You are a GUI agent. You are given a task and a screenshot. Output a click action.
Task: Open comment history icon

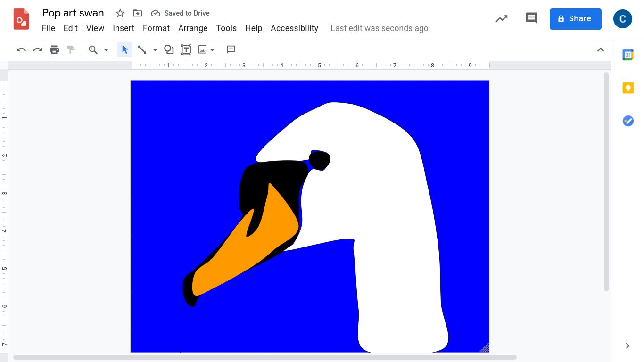531,18
